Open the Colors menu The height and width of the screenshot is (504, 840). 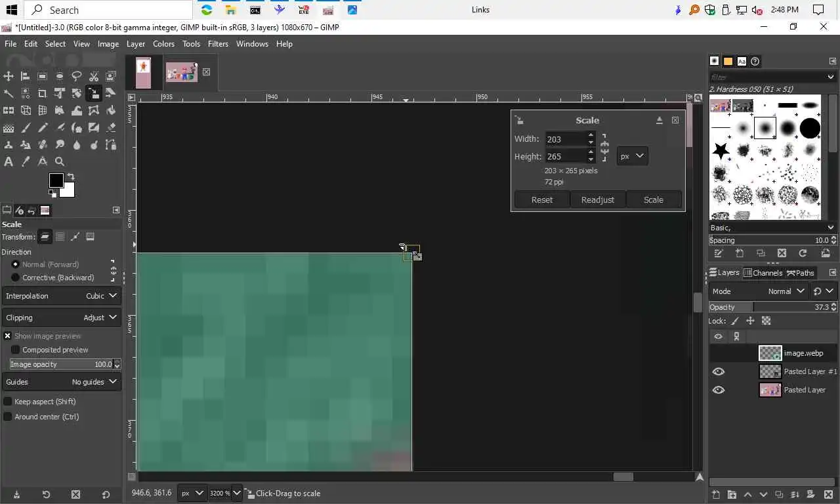pyautogui.click(x=163, y=44)
